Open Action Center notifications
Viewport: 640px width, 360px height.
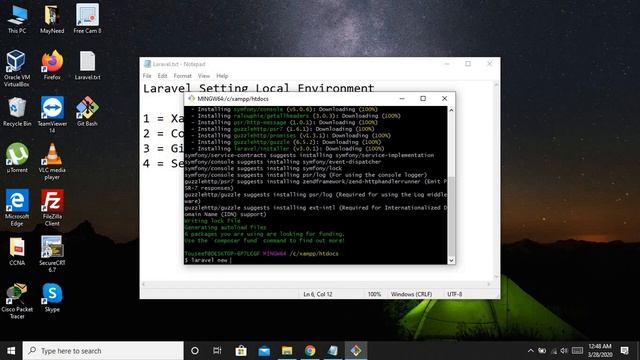point(624,351)
